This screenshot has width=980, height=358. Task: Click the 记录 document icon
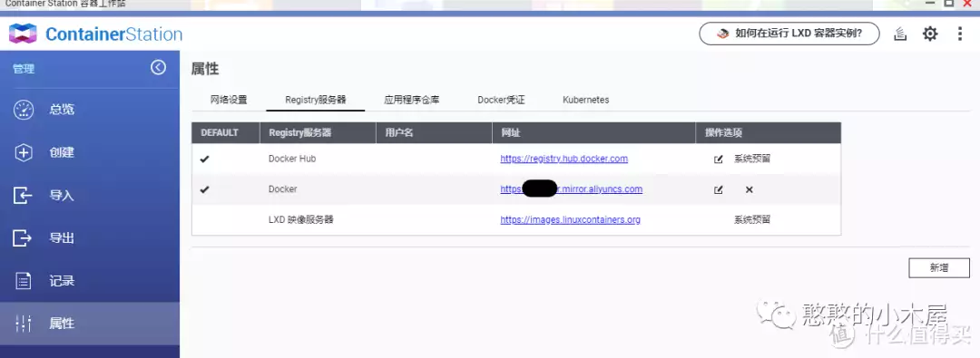[x=23, y=281]
